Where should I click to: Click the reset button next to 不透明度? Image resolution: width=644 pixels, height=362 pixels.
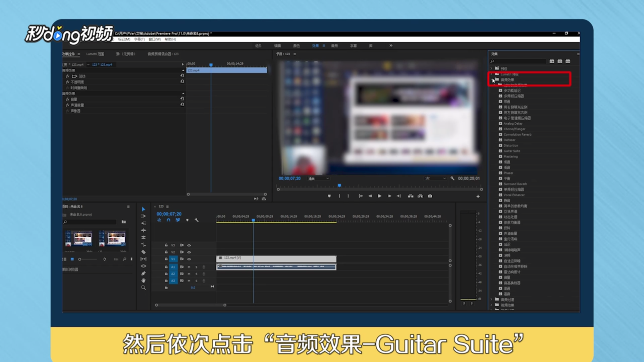coord(182,82)
